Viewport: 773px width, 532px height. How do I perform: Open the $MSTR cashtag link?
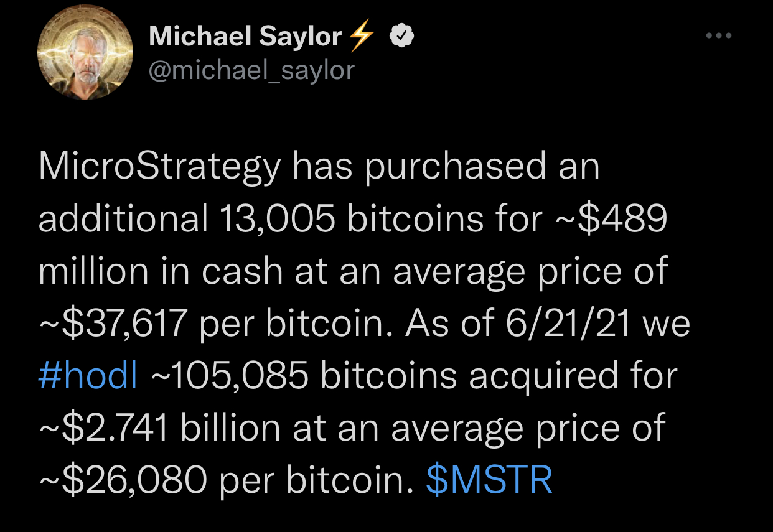tap(489, 480)
